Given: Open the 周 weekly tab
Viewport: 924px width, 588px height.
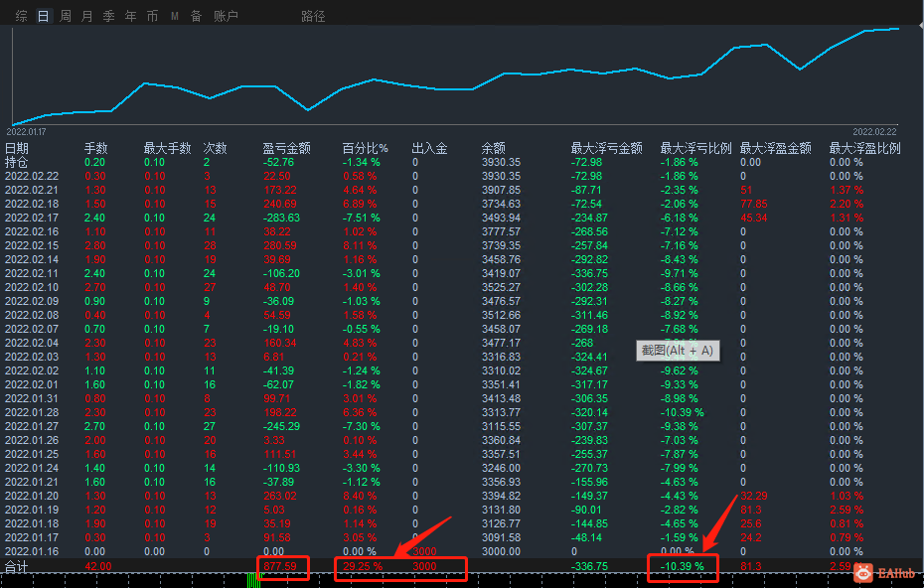Looking at the screenshot, I should [66, 16].
